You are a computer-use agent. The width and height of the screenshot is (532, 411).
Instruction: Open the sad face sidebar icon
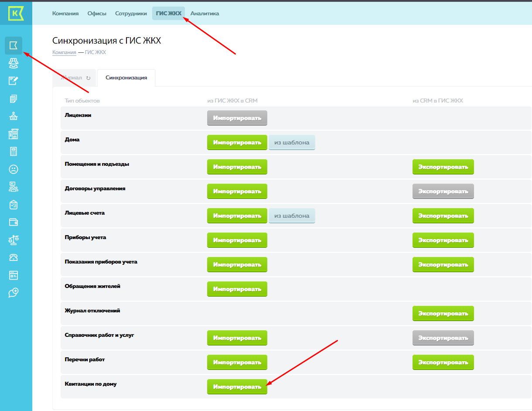coord(14,169)
